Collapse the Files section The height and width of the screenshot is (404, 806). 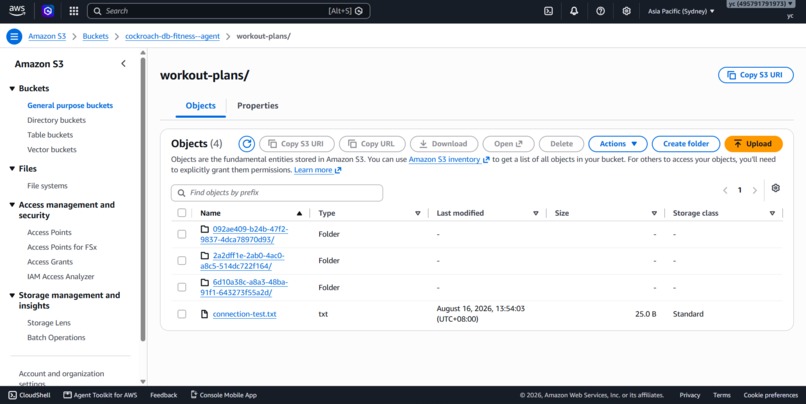12,169
